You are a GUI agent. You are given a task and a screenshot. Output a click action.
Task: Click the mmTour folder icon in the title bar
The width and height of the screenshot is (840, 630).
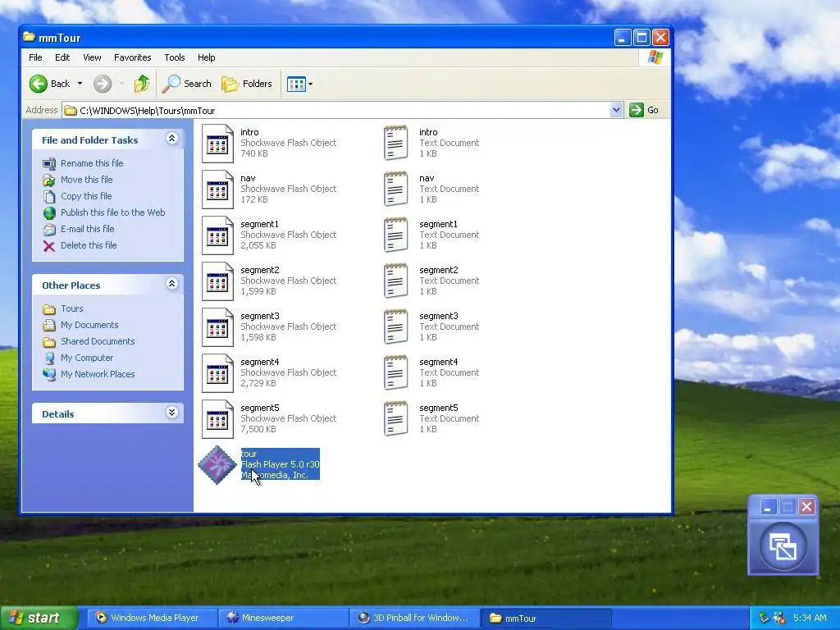click(29, 37)
